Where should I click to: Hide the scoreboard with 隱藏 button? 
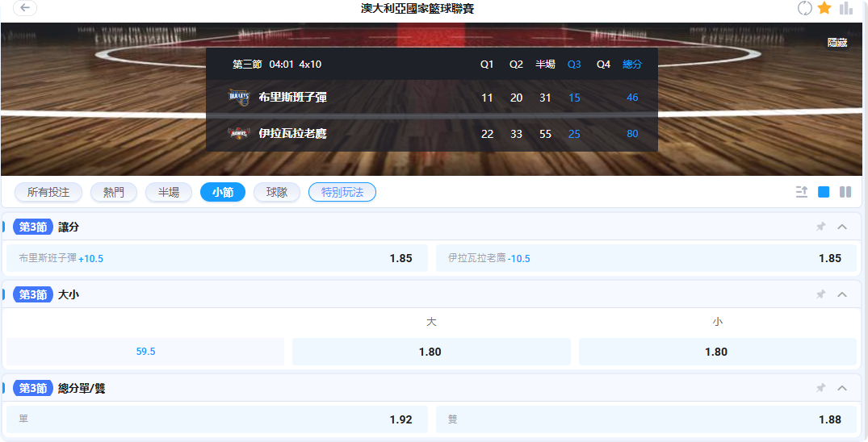click(837, 43)
